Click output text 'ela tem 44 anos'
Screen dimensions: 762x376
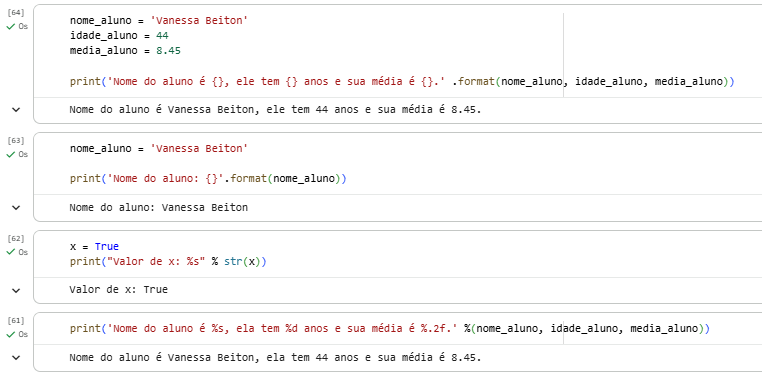point(311,358)
